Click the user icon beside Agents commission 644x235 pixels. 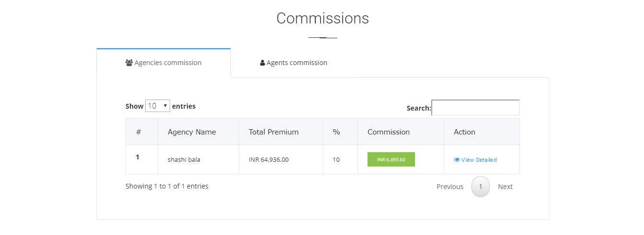[263, 63]
